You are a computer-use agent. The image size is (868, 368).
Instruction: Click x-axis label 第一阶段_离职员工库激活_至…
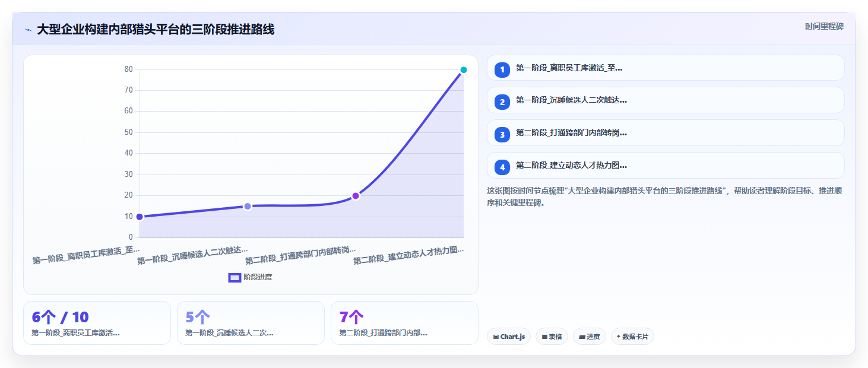tap(86, 255)
